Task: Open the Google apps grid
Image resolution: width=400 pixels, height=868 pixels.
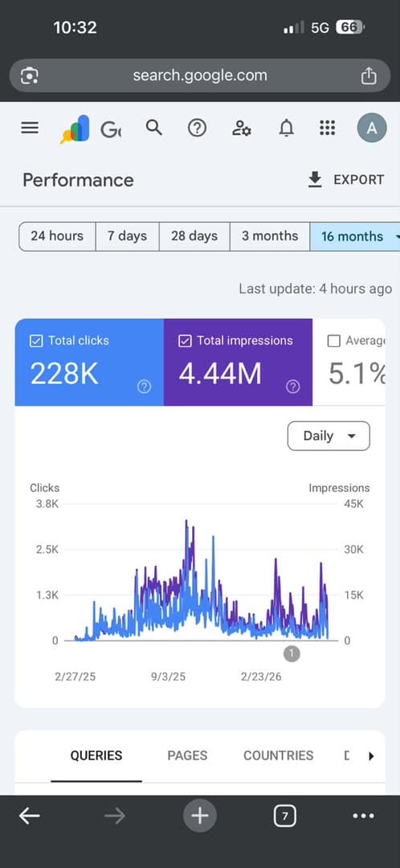Action: (328, 129)
